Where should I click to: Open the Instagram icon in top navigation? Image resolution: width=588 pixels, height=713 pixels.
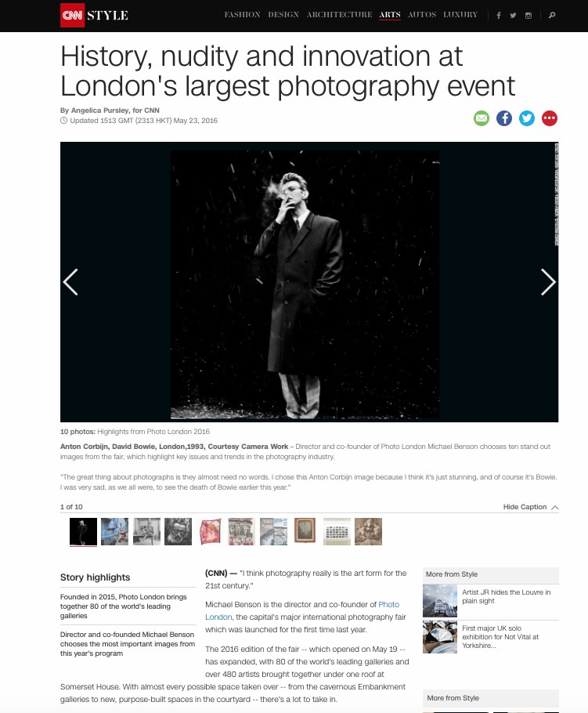pyautogui.click(x=528, y=16)
